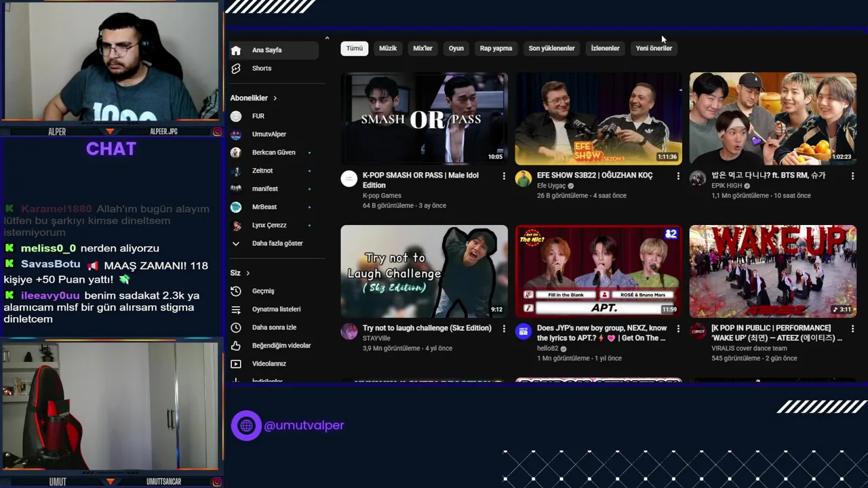The width and height of the screenshot is (868, 488).
Task: Expand the Abonelikler section chevron
Action: pyautogui.click(x=275, y=98)
